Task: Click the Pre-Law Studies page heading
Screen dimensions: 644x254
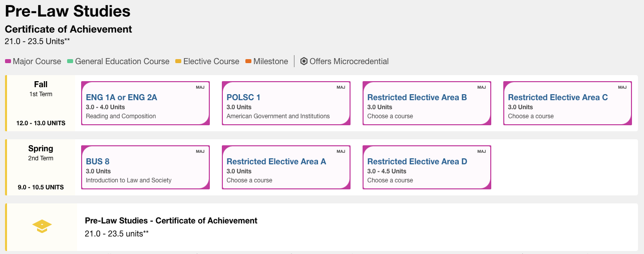Action: point(68,12)
